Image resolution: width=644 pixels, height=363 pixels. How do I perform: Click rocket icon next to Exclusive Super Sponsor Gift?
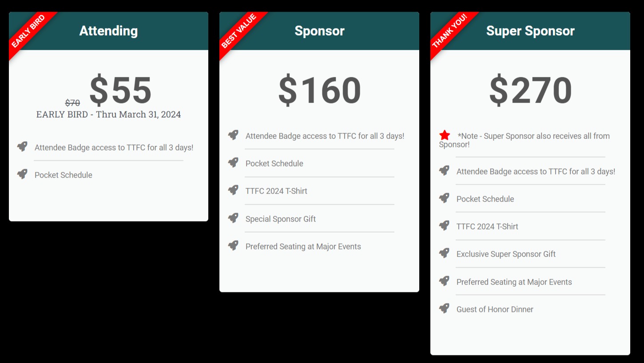tap(444, 253)
